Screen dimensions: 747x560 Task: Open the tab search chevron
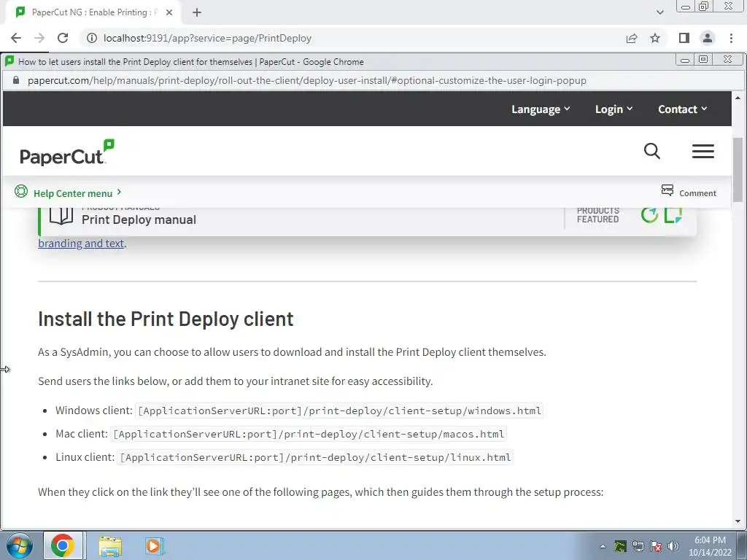(659, 12)
